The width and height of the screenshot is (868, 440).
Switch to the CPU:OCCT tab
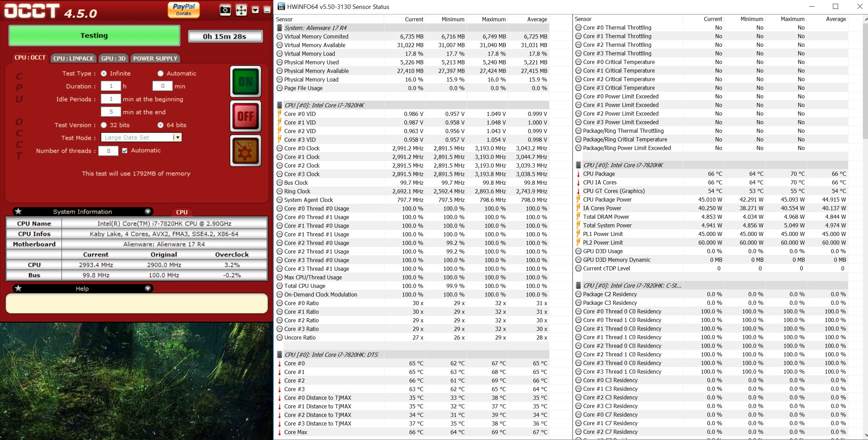tap(30, 58)
